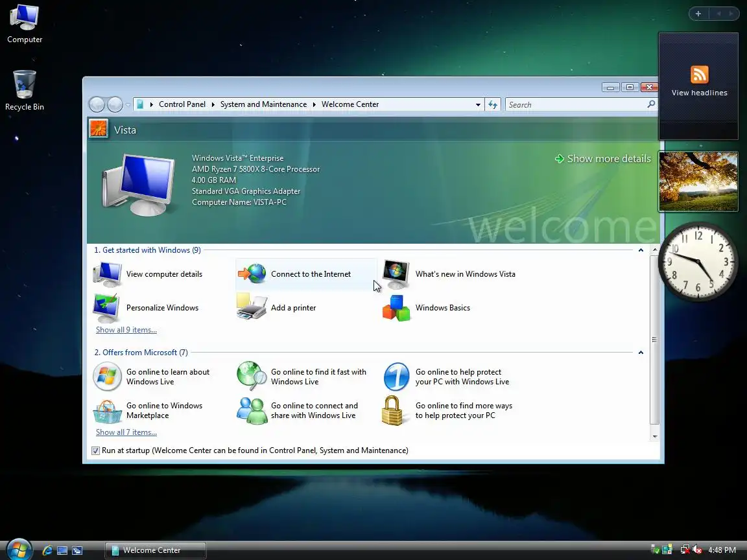Open the Start menu orb
The width and height of the screenshot is (747, 560).
tap(19, 550)
